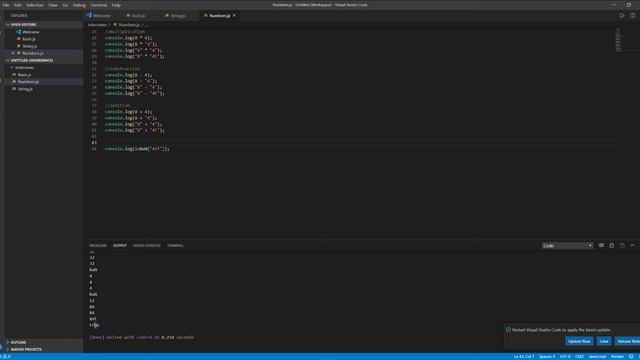
Task: Click the //addition comment line
Action: pyautogui.click(x=117, y=106)
